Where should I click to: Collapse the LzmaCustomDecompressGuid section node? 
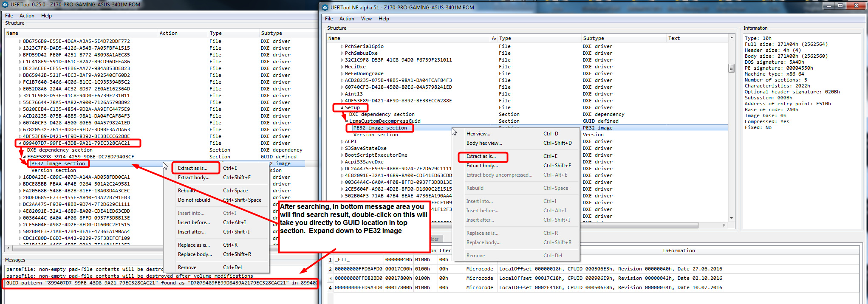[346, 121]
